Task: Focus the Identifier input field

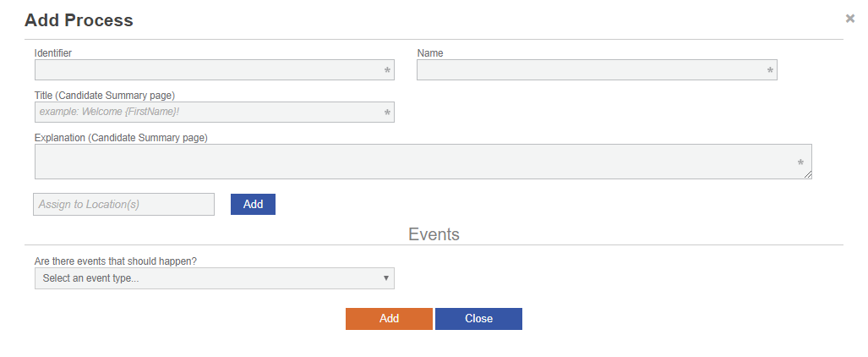Action: [x=207, y=70]
